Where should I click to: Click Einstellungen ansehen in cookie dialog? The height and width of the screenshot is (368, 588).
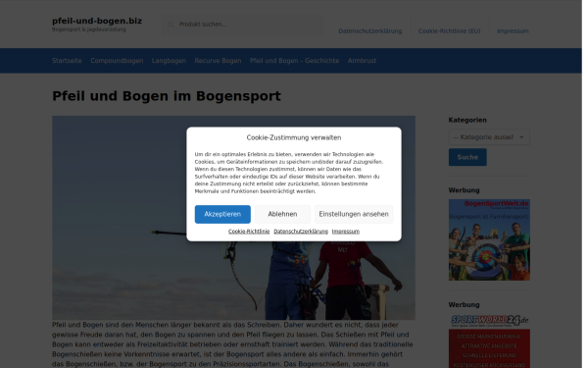pos(354,214)
